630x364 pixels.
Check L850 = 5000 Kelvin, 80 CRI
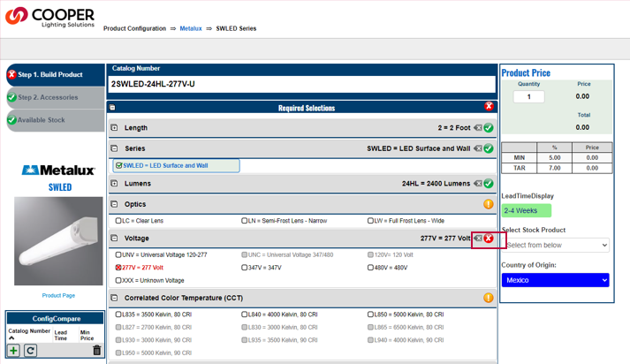pyautogui.click(x=370, y=315)
